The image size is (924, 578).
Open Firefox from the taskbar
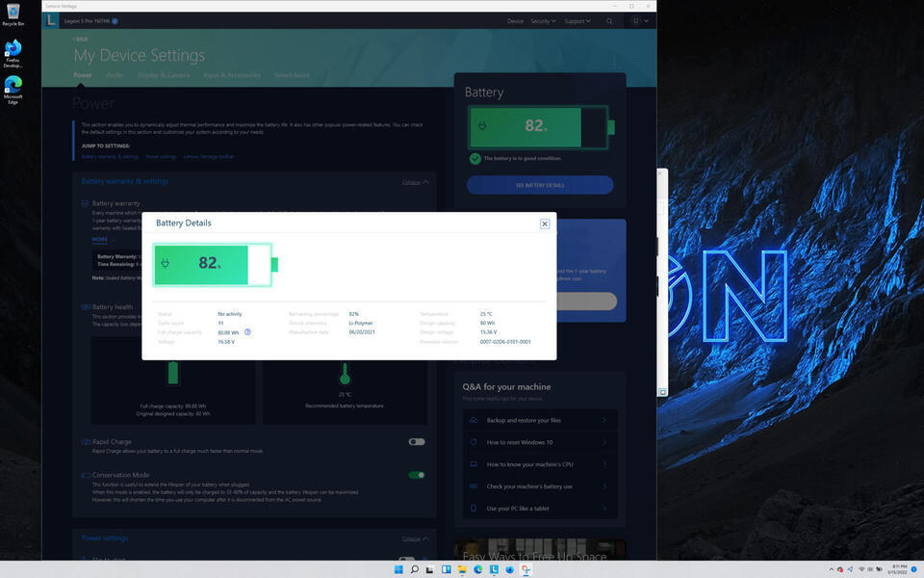[510, 569]
